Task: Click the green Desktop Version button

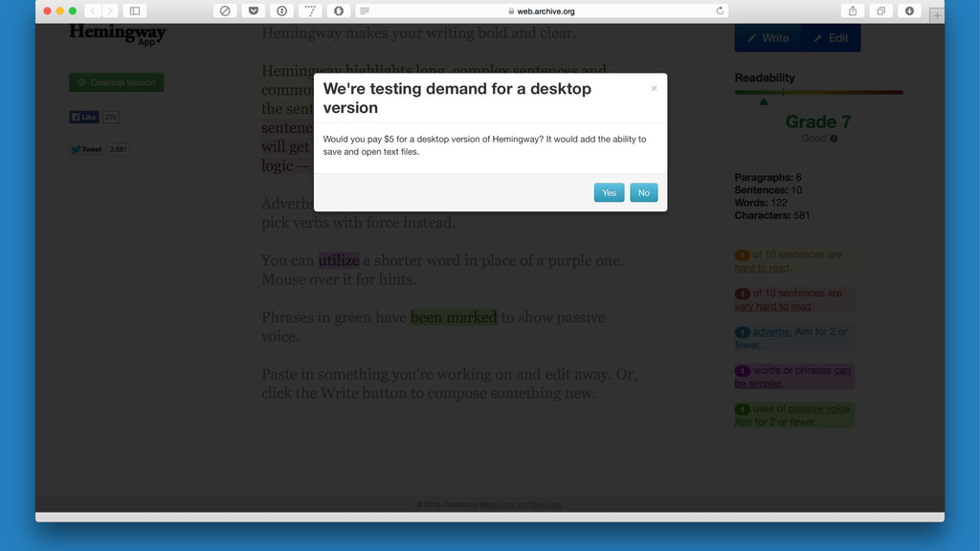Action: point(116,82)
